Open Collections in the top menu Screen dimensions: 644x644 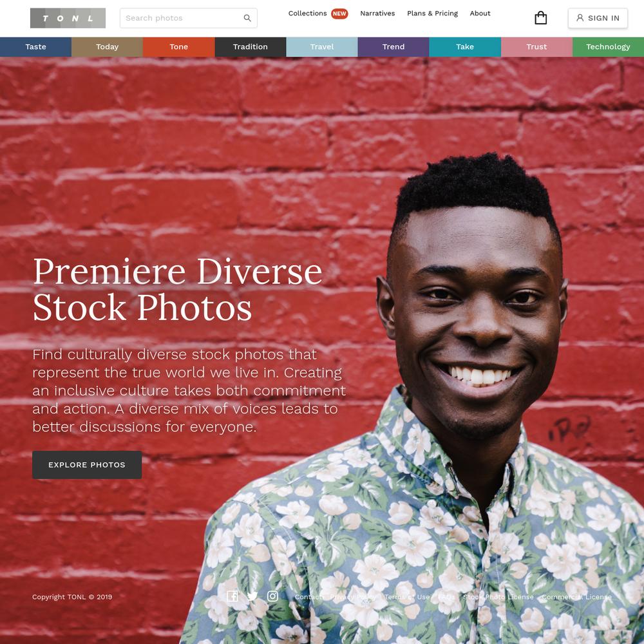click(307, 13)
